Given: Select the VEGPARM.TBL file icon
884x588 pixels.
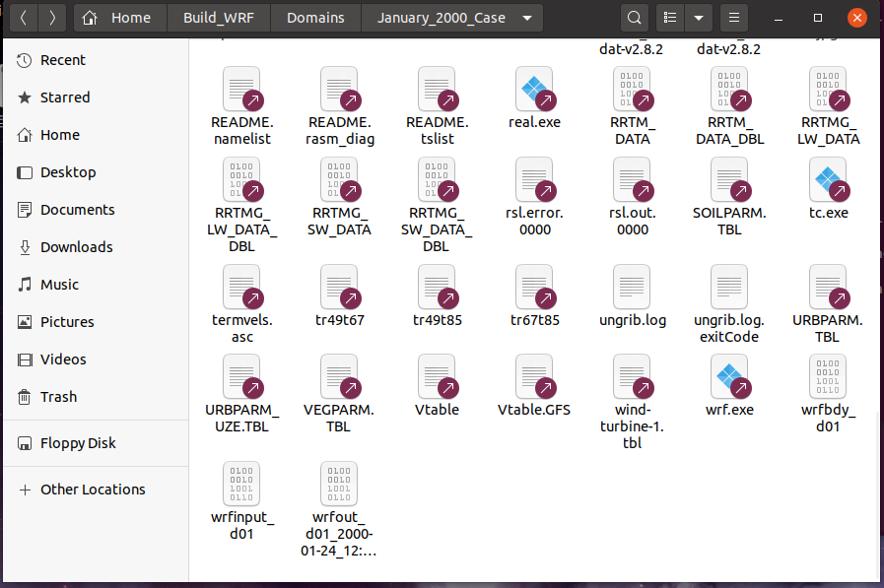Looking at the screenshot, I should pos(339,376).
